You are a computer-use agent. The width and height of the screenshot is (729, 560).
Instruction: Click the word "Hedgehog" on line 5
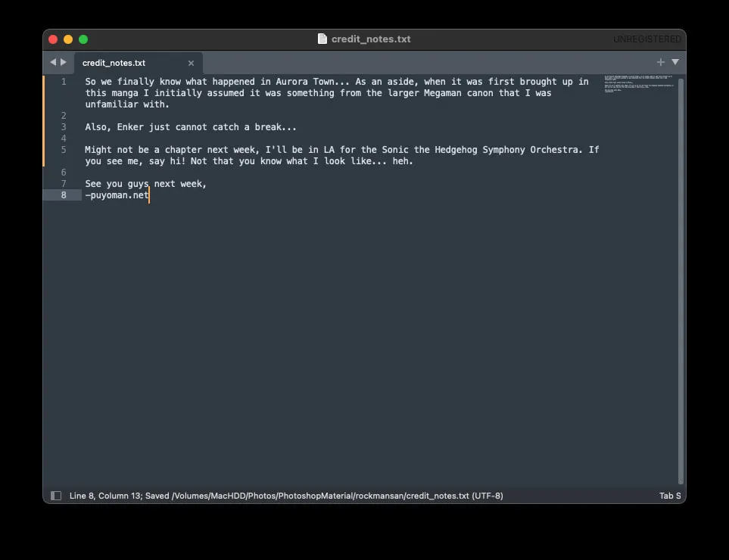(x=456, y=150)
